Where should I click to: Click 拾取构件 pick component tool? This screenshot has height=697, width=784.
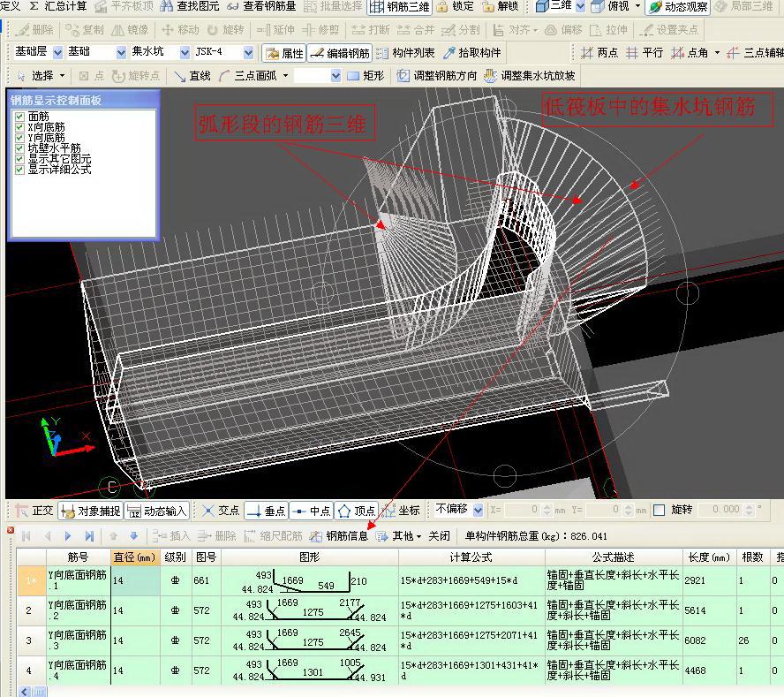pos(471,53)
